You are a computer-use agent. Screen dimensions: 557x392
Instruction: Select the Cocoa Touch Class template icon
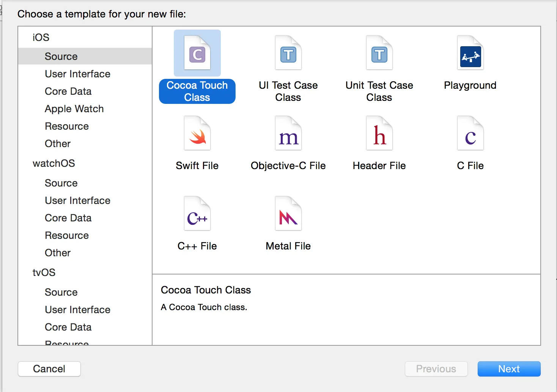pyautogui.click(x=197, y=53)
